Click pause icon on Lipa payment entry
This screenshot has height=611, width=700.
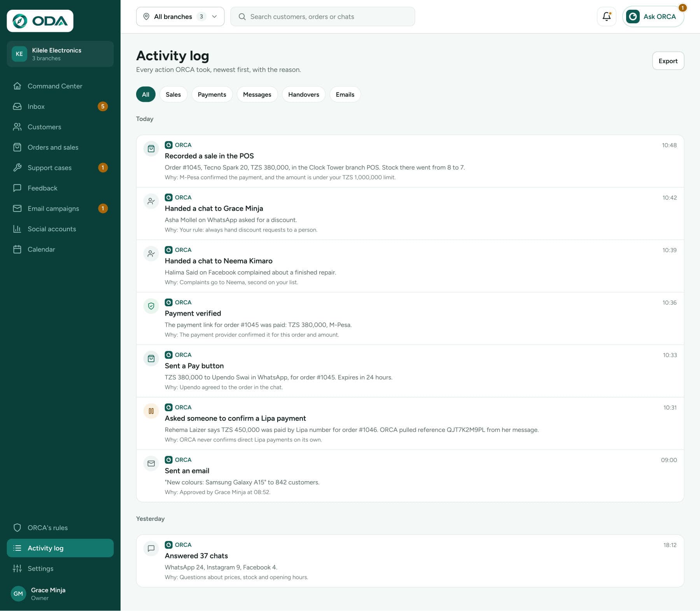(151, 411)
